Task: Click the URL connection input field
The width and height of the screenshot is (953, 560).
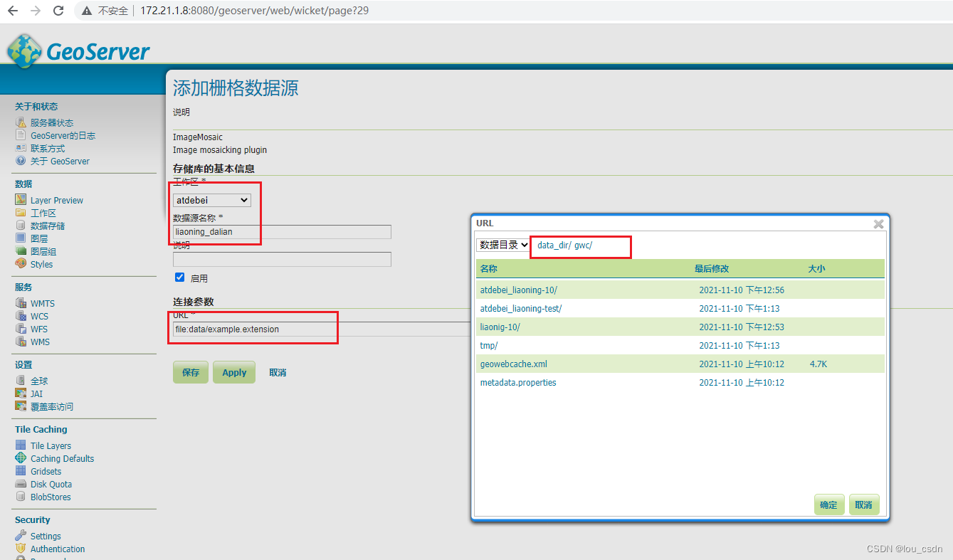Action: point(320,329)
